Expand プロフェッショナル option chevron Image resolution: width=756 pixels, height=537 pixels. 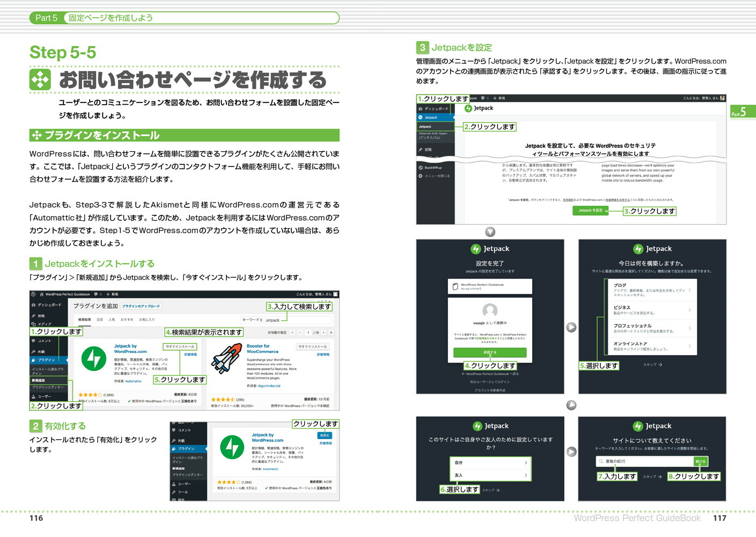click(x=689, y=328)
